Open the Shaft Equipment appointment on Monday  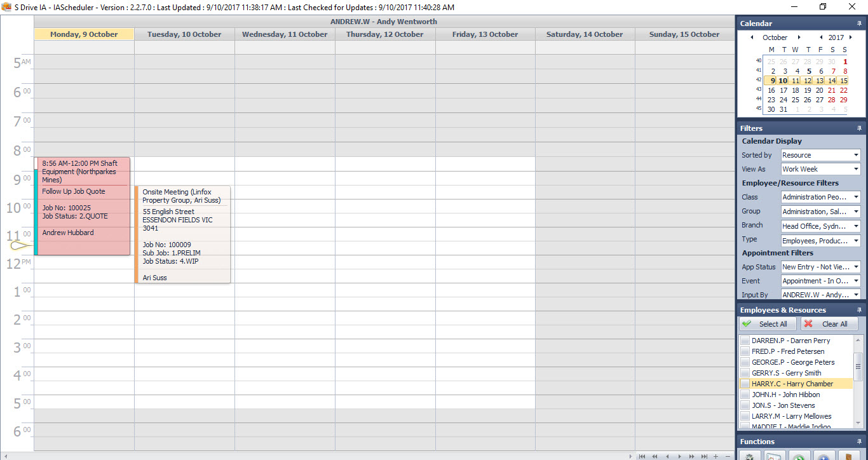83,206
